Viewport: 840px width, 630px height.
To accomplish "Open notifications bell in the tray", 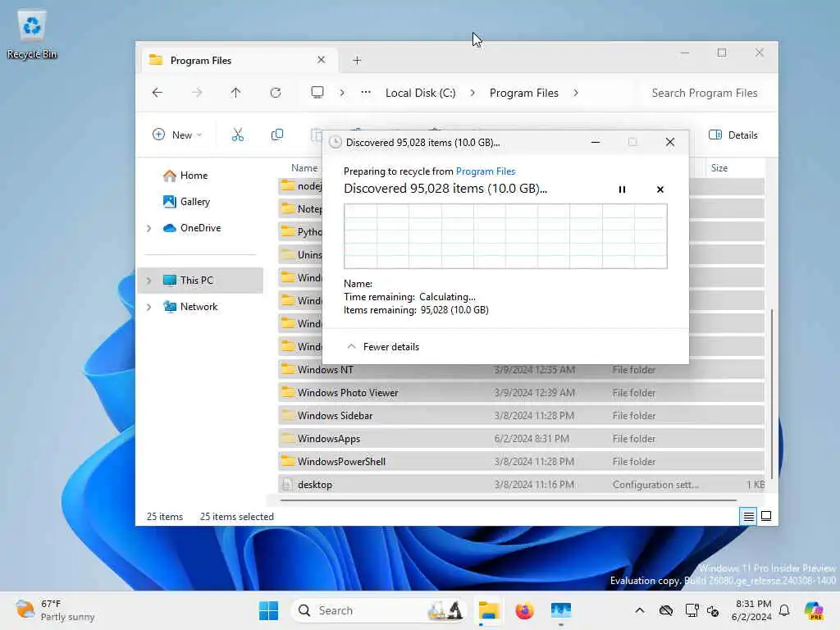I will (x=784, y=610).
